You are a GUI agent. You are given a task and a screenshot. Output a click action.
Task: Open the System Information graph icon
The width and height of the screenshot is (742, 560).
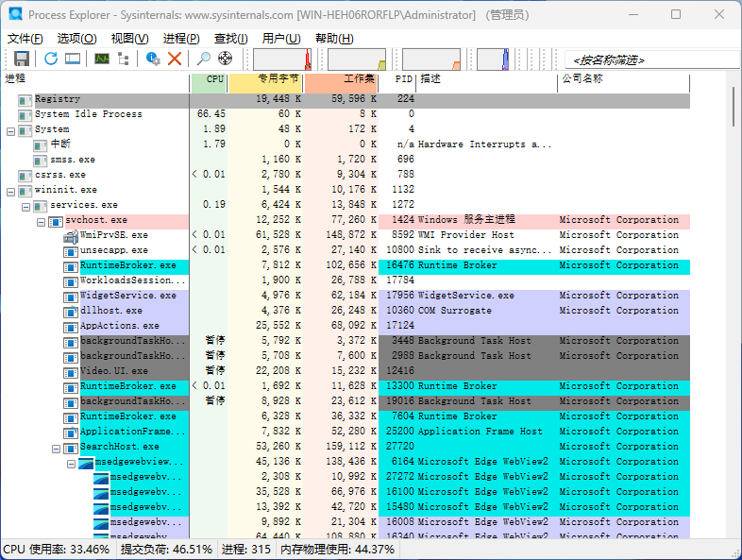tap(102, 59)
